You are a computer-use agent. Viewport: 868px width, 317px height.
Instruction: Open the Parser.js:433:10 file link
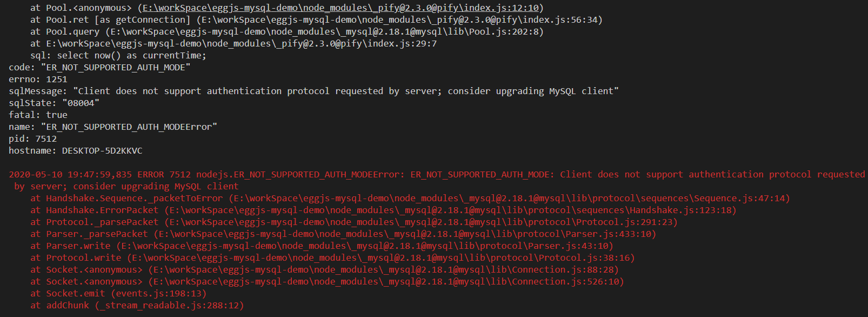(x=405, y=234)
